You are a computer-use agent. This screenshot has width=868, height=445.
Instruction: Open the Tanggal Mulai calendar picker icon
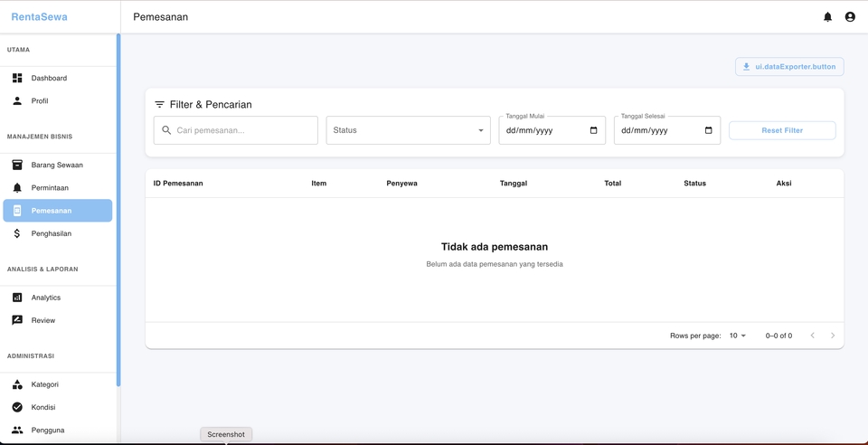[x=593, y=130]
